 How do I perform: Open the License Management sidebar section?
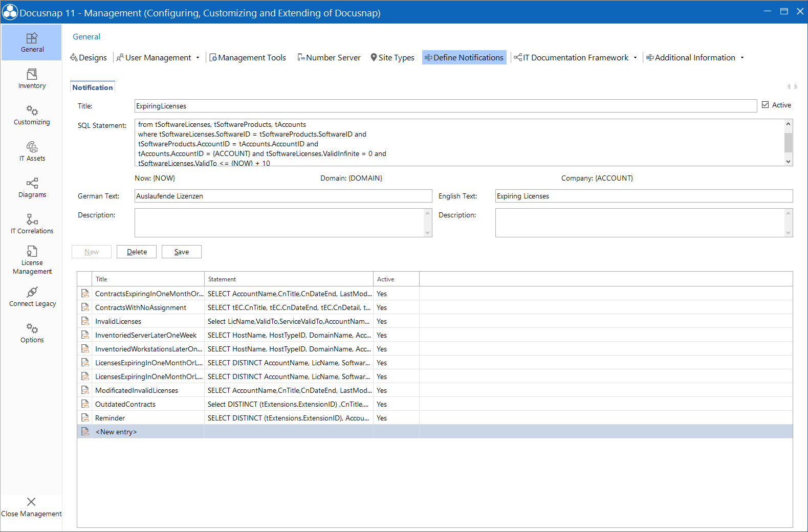click(x=32, y=260)
